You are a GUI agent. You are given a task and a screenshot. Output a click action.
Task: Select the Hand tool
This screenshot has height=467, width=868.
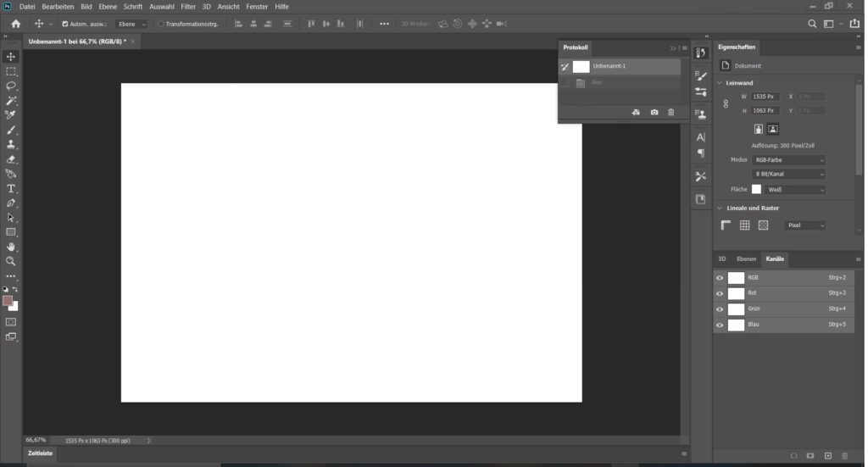pyautogui.click(x=11, y=247)
